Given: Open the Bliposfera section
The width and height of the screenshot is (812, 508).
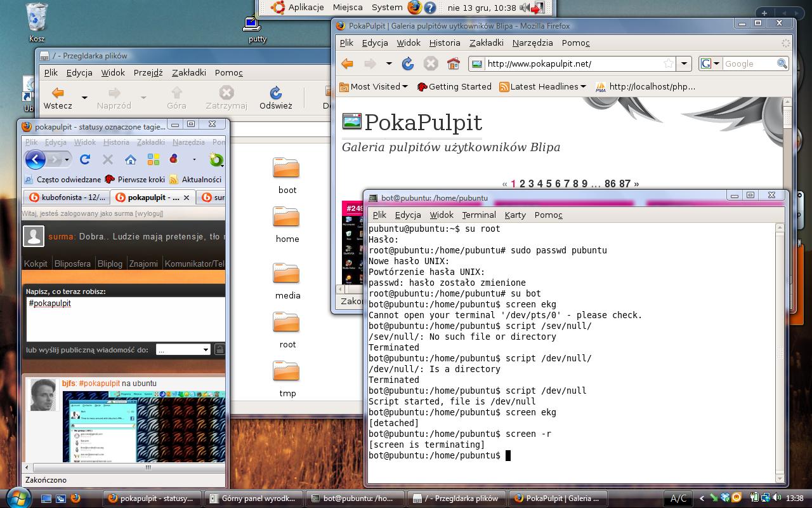Looking at the screenshot, I should [x=72, y=264].
